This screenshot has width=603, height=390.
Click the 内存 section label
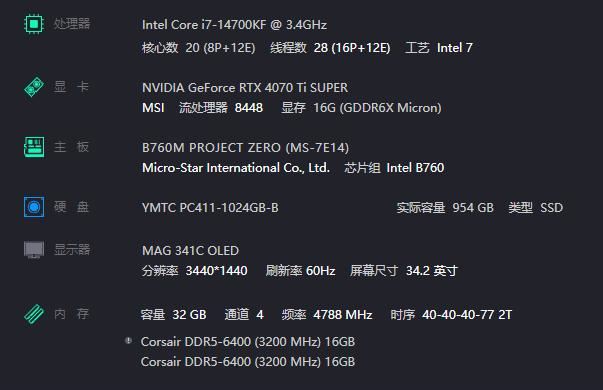(x=72, y=314)
